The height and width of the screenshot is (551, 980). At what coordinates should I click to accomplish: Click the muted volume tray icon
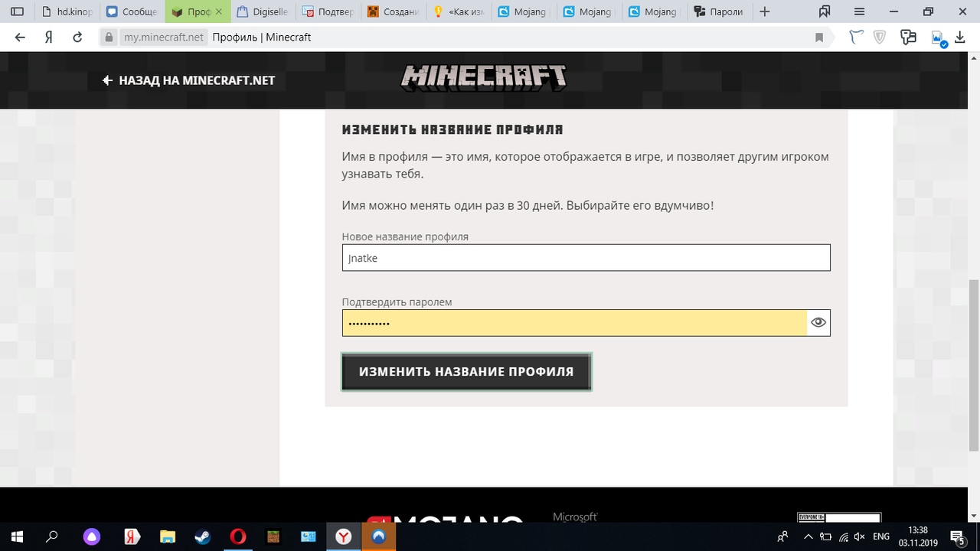coord(859,536)
